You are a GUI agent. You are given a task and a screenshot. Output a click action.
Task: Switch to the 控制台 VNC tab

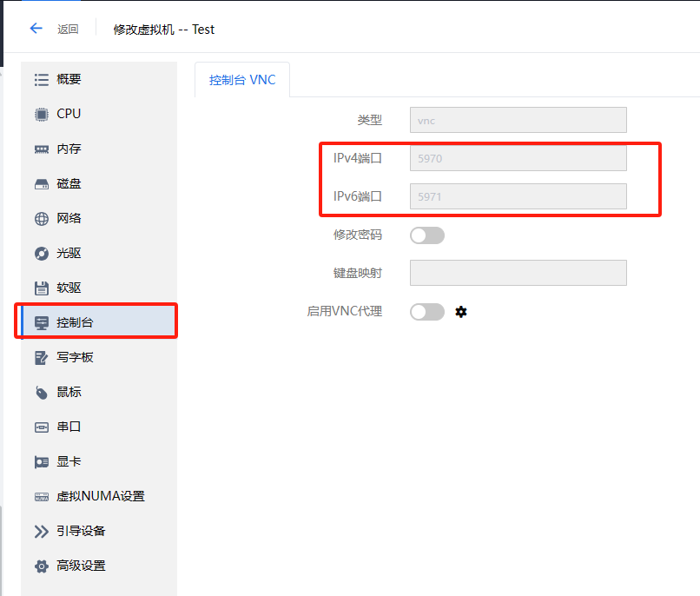click(242, 80)
